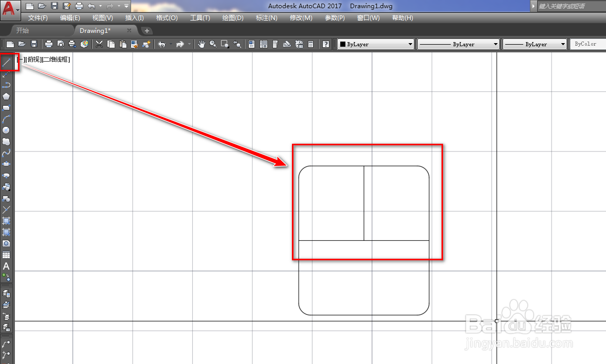Open the QuickCalc calculator icon
Viewport: 606px width, 364px height.
[x=310, y=44]
